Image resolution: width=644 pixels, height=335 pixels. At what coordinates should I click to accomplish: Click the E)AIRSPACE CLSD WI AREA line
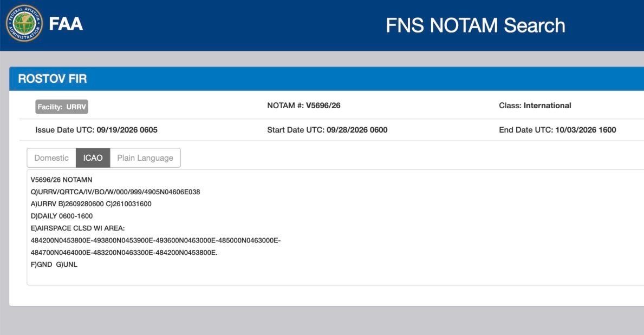[x=77, y=228]
